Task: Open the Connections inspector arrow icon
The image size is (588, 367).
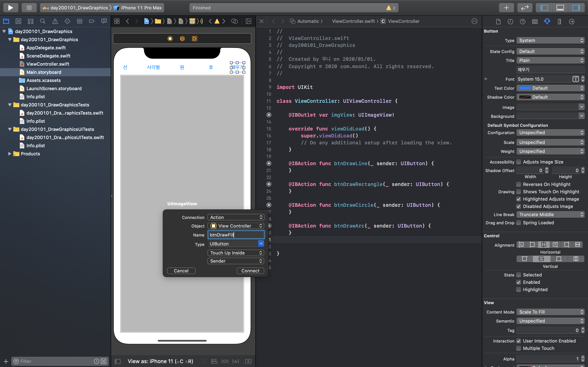Action: tap(571, 22)
